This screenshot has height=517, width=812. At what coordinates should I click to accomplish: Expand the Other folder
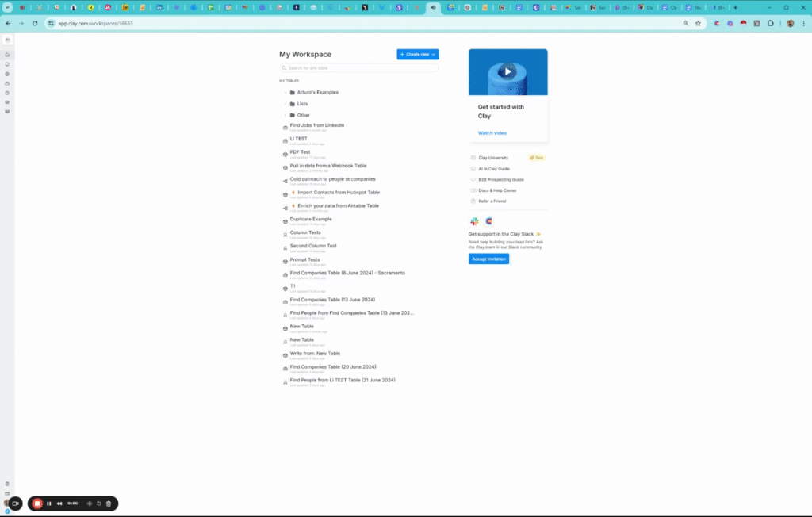[x=285, y=115]
